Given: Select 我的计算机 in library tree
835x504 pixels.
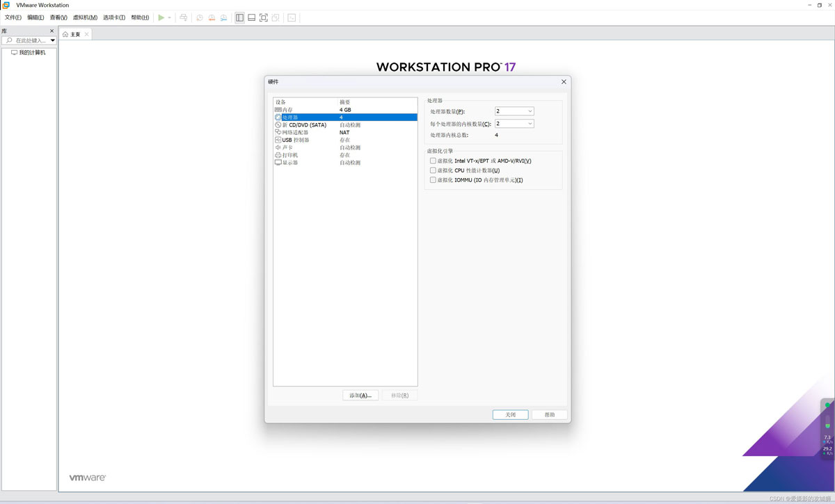Looking at the screenshot, I should [x=31, y=53].
